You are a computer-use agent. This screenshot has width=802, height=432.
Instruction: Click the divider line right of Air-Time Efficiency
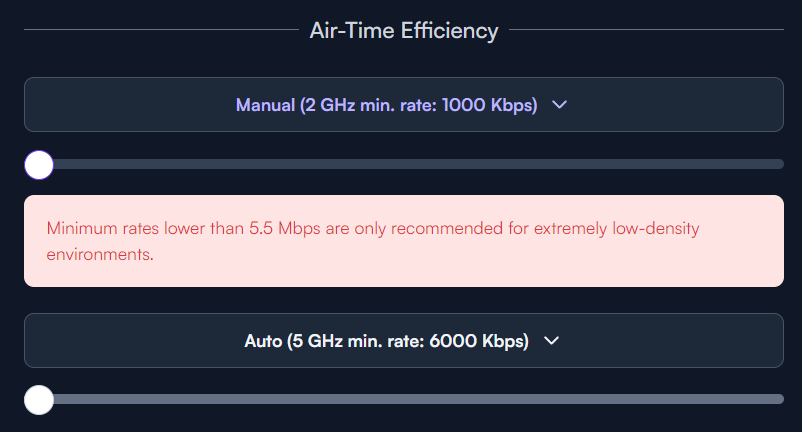pyautogui.click(x=647, y=30)
